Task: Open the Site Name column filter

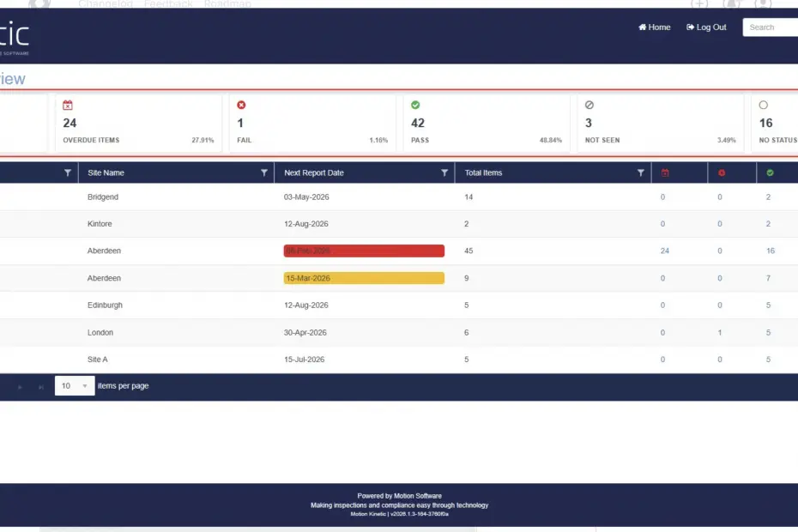Action: pos(264,172)
